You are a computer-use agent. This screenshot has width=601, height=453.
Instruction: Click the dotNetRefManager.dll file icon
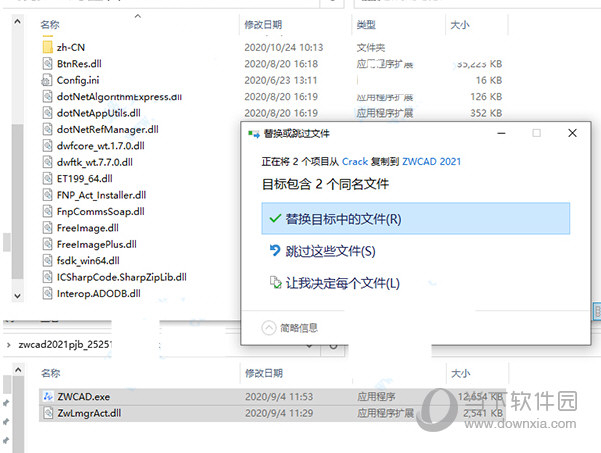tap(48, 130)
